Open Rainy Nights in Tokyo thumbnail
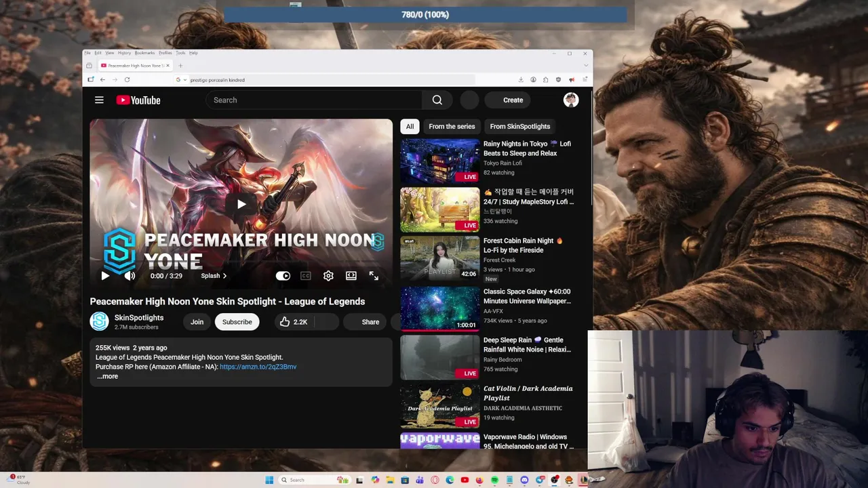Screen dimensions: 868x488 pyautogui.click(x=439, y=161)
